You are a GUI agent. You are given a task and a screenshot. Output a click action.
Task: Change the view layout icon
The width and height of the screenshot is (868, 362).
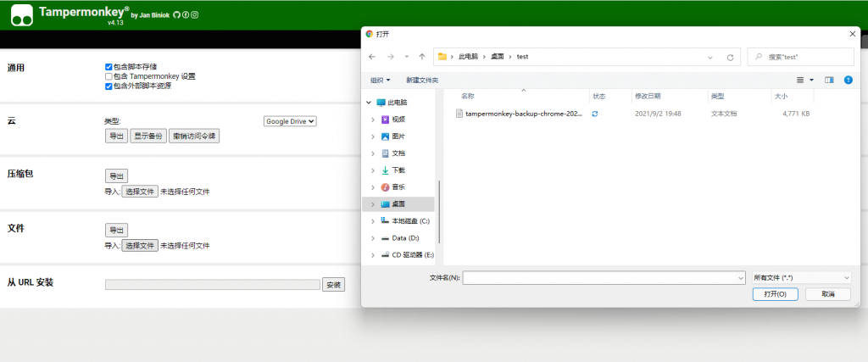click(800, 81)
